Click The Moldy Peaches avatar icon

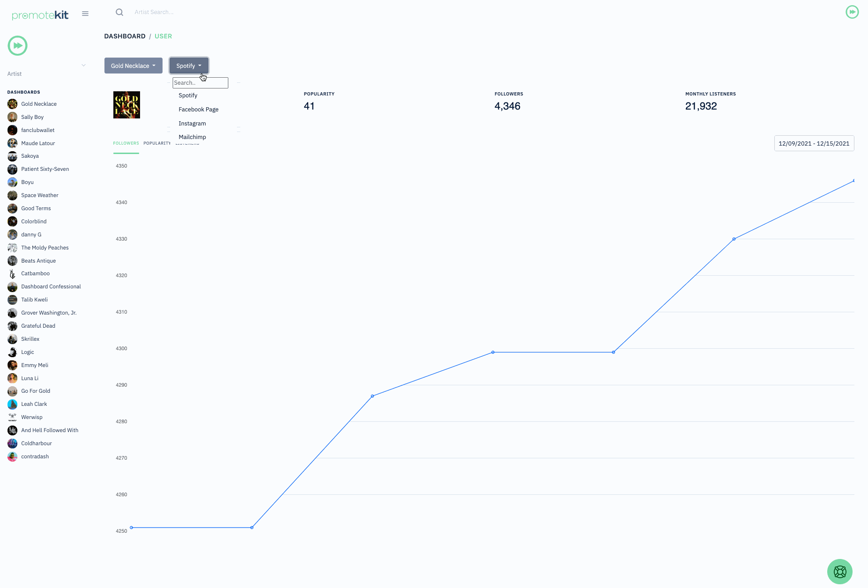click(13, 248)
